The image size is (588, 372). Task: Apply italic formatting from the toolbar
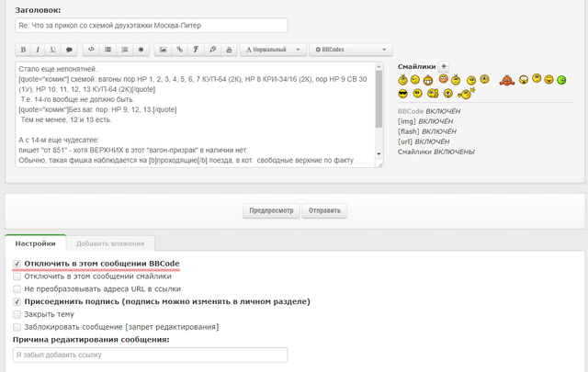point(38,49)
